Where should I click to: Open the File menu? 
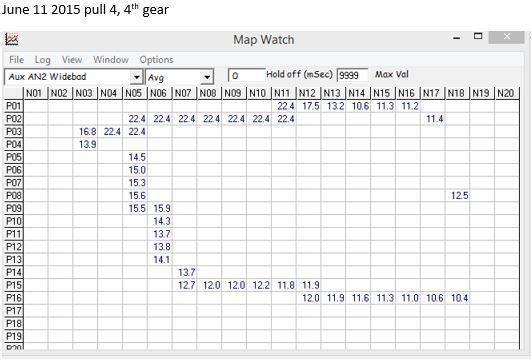(x=16, y=60)
